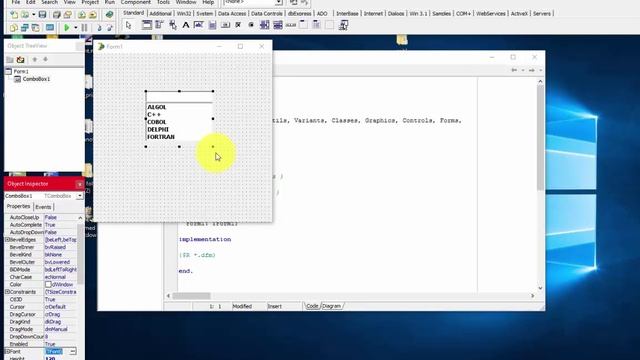This screenshot has width=640, height=360.
Task: Close the Object Inspector panel
Action: point(80,184)
